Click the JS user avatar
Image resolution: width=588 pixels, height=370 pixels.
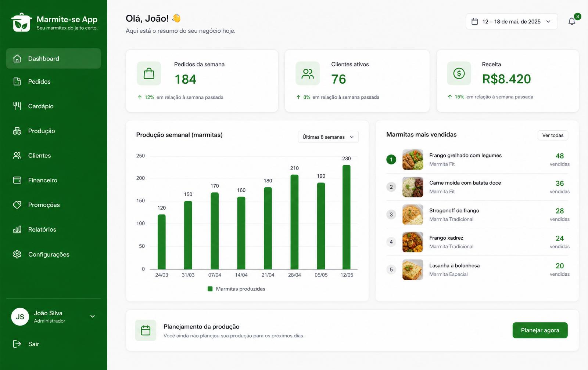(20, 317)
